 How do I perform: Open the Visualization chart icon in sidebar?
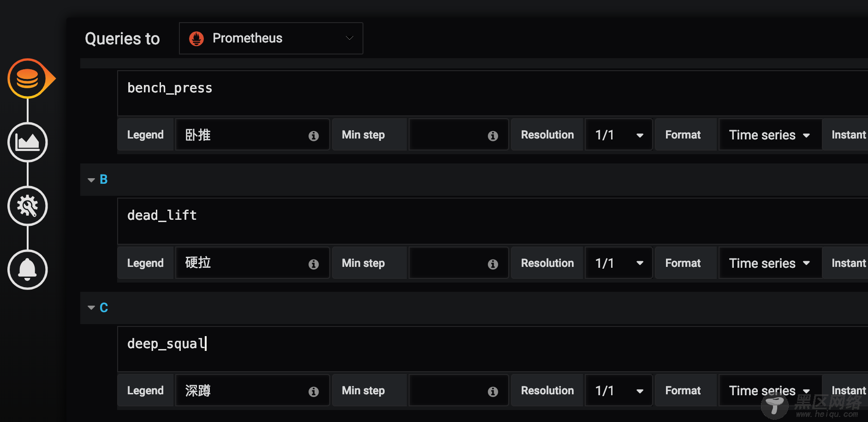click(x=28, y=142)
